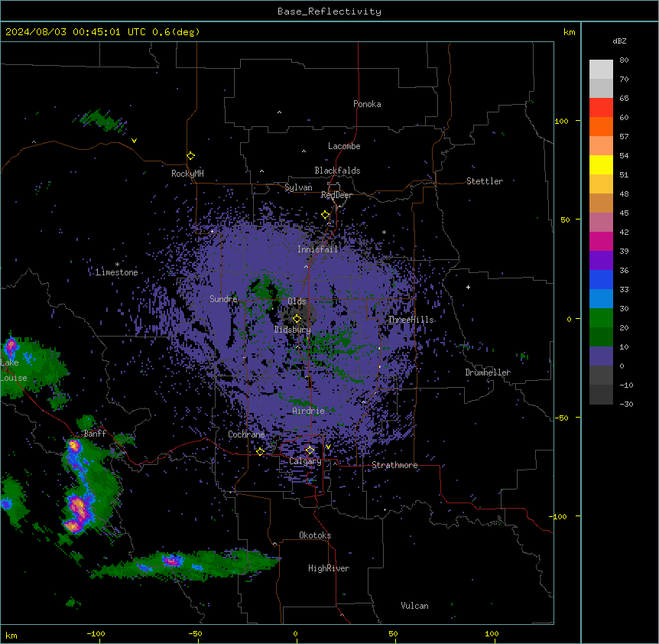
Task: Click the Ponoka city label
Action: [x=367, y=104]
